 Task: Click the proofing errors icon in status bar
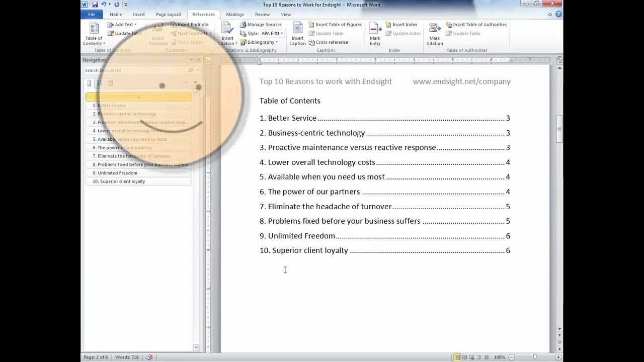pos(149,357)
